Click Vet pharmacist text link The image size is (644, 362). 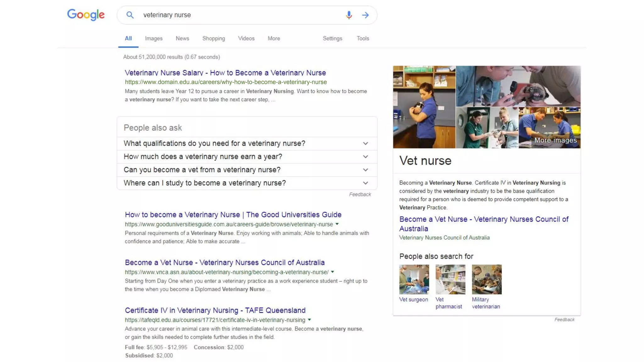point(449,303)
